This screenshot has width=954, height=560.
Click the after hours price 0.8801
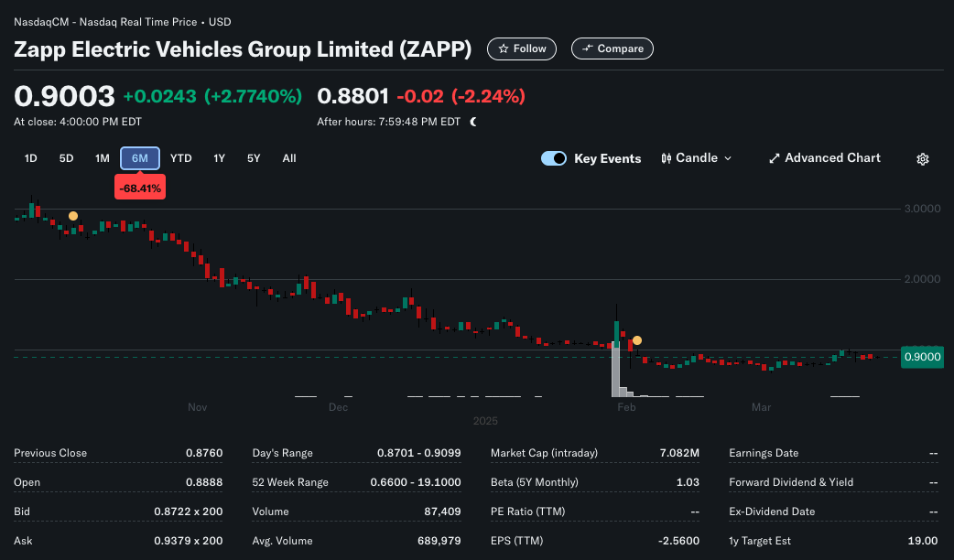[x=352, y=96]
